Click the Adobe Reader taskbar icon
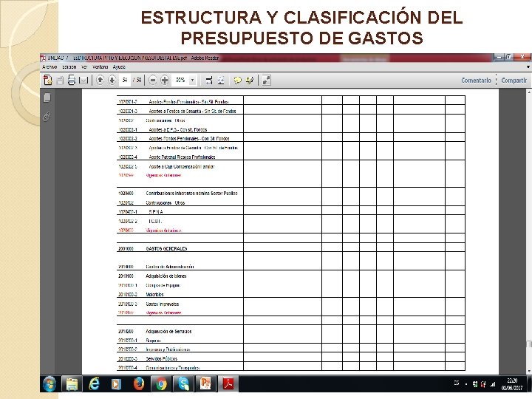 228,384
